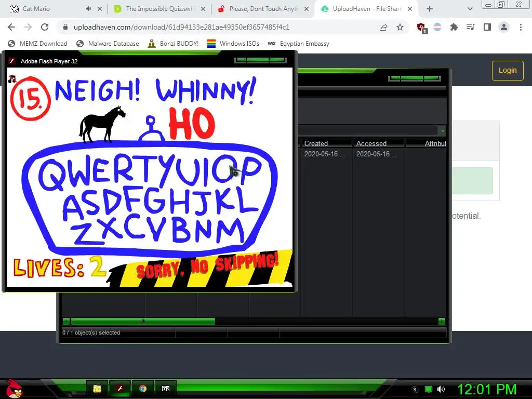The image size is (532, 399).
Task: Click the bell icon beside horse
Action: click(151, 129)
